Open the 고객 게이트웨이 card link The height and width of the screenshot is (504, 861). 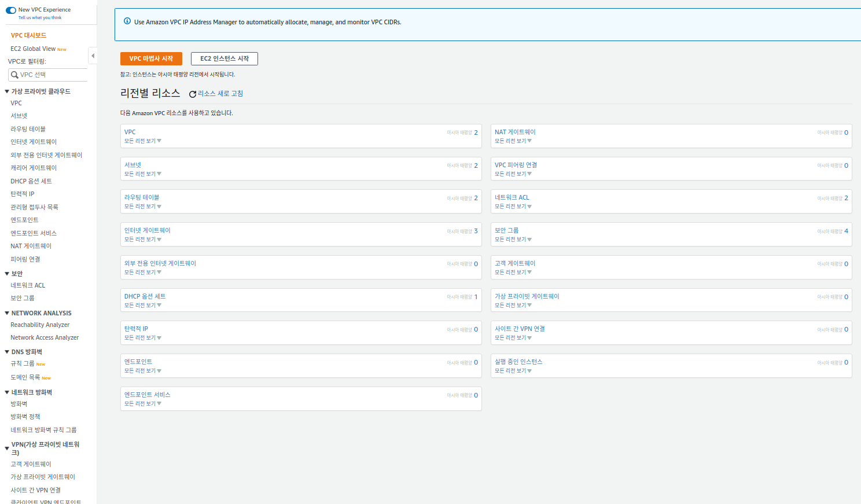(515, 263)
